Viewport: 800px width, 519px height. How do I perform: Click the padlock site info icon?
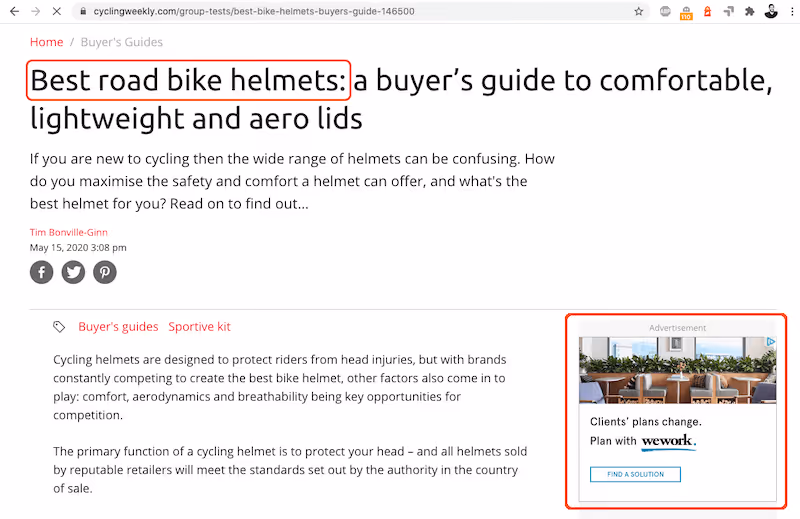tap(83, 11)
